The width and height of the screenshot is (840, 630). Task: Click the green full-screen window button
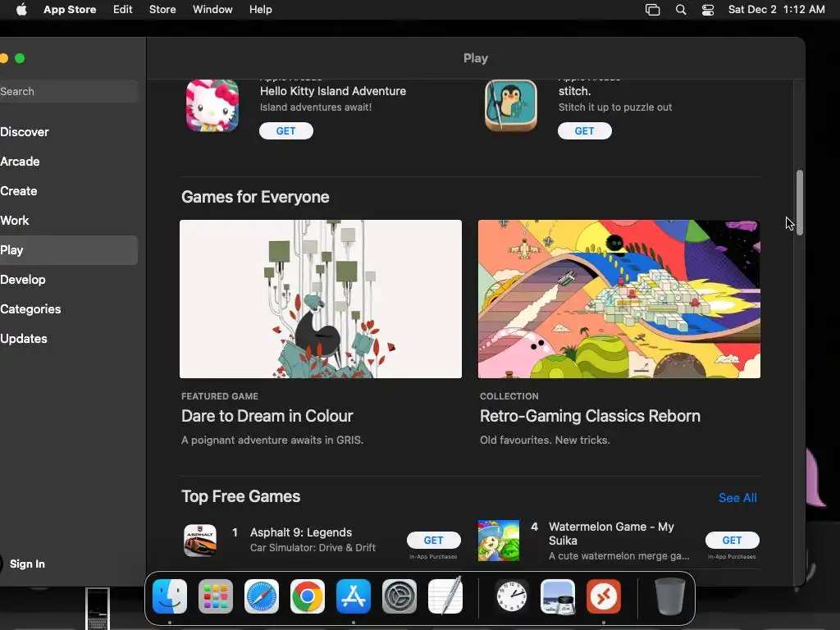(20, 58)
